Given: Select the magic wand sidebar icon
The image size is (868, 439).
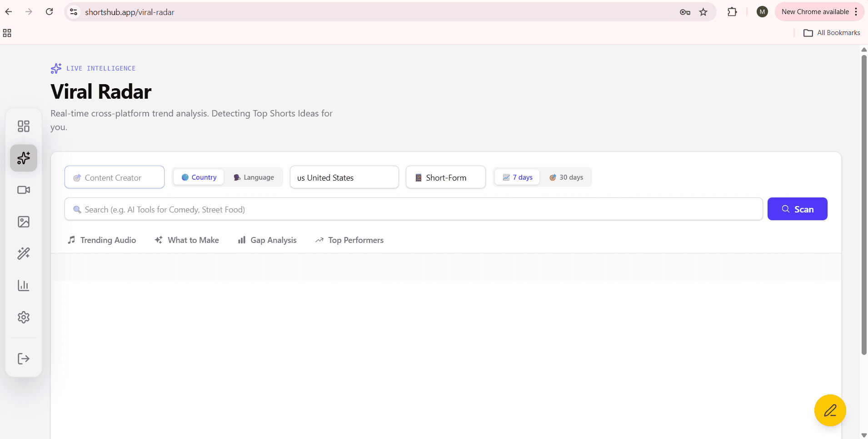Looking at the screenshot, I should point(24,253).
